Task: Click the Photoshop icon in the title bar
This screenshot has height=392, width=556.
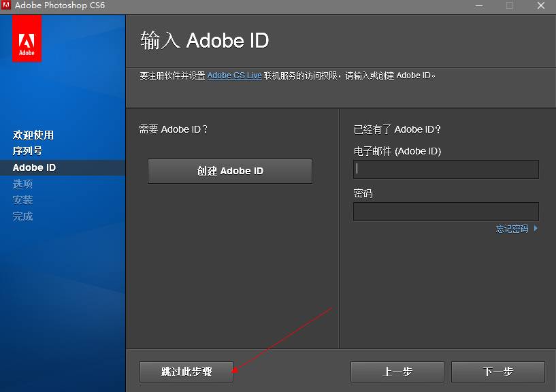Action: [7, 6]
